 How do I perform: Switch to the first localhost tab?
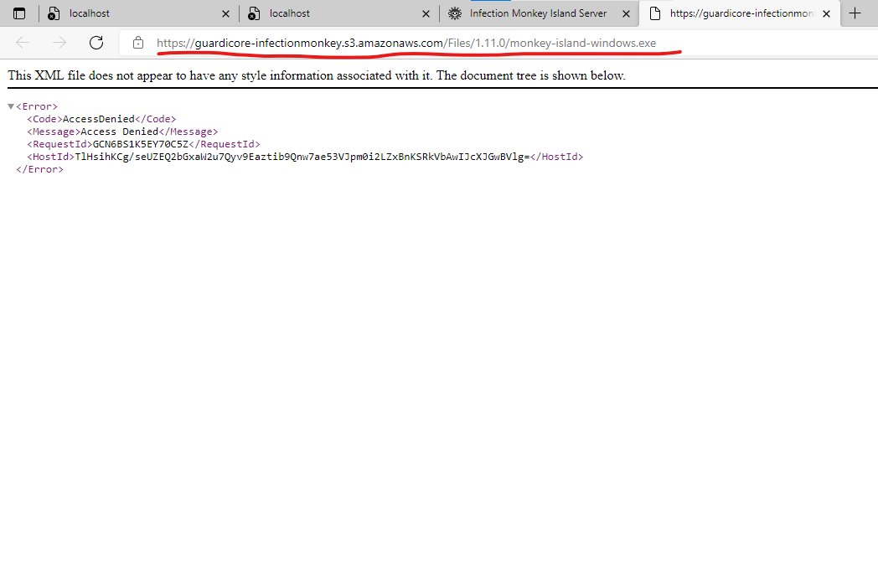pyautogui.click(x=138, y=13)
